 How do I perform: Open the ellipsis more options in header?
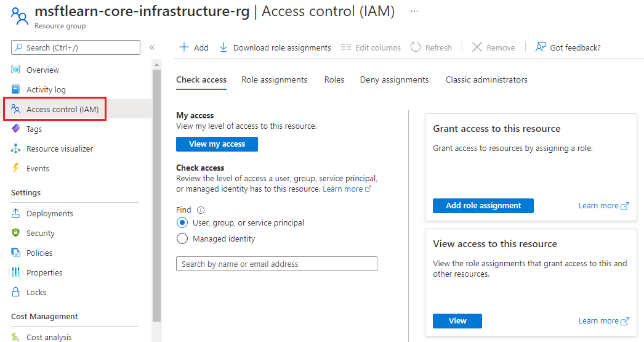414,11
